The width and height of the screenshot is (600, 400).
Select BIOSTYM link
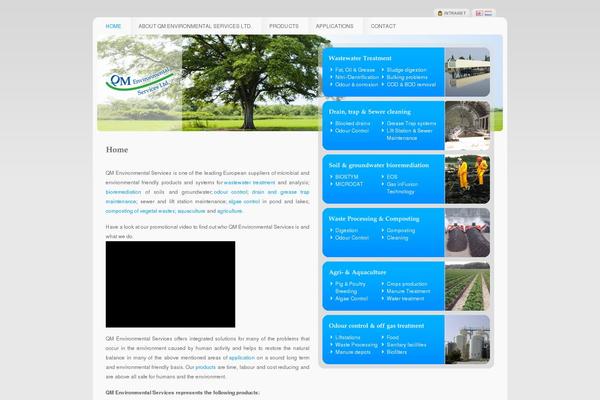pyautogui.click(x=347, y=177)
